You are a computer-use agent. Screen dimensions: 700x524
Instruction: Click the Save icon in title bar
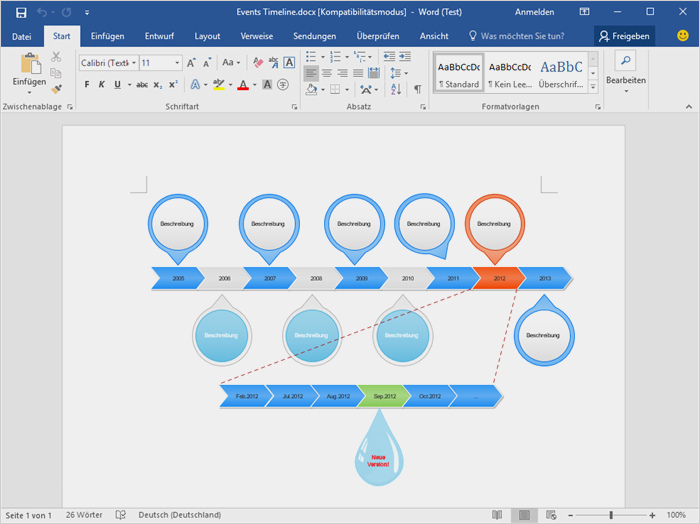coord(21,12)
